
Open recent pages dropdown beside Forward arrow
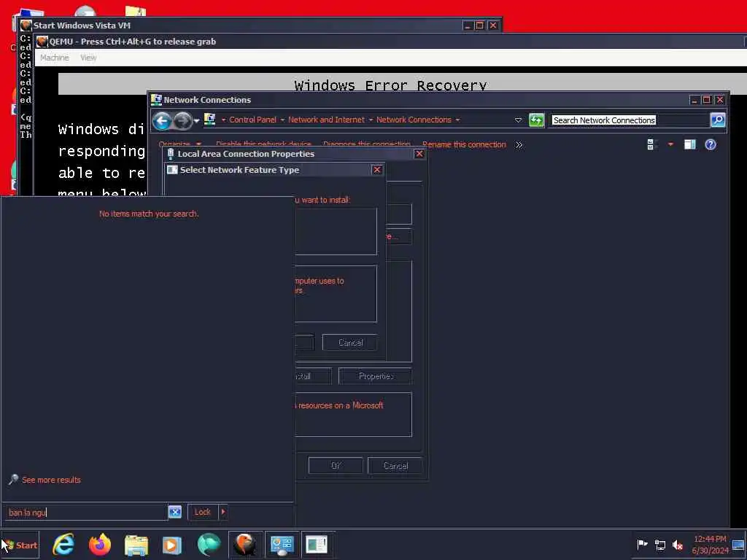tap(196, 121)
